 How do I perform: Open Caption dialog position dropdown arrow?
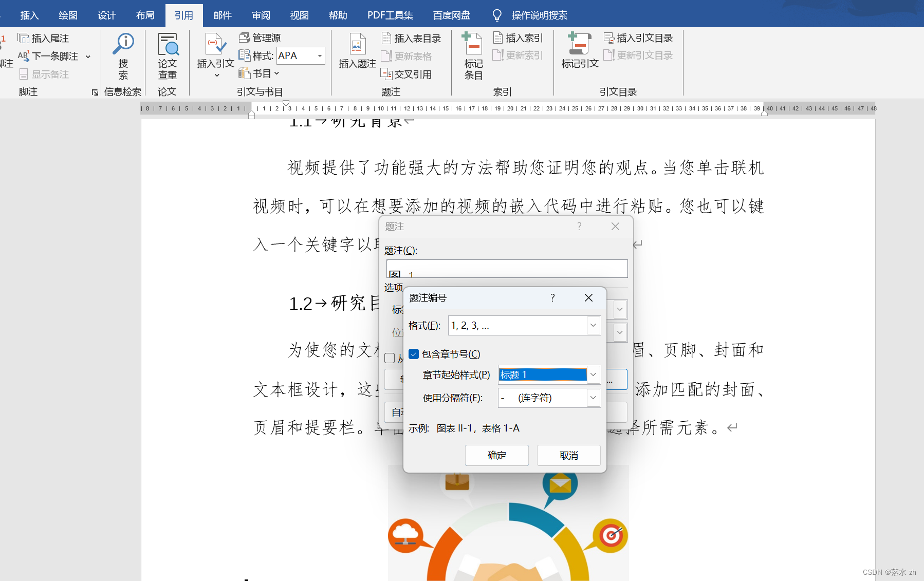620,332
